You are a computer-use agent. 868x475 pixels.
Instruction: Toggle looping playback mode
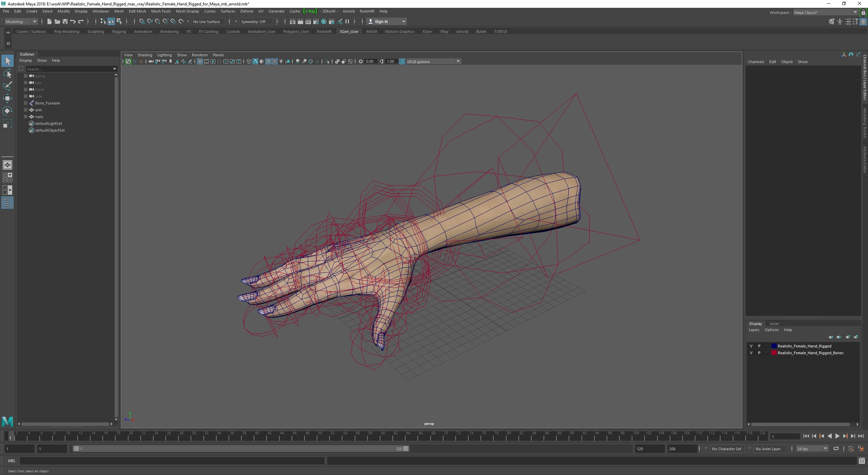[x=836, y=449]
